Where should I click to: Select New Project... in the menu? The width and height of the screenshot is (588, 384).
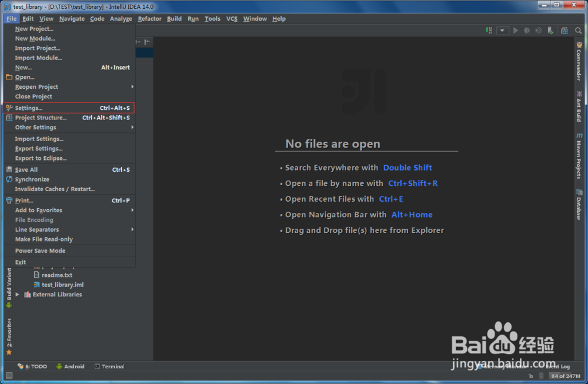(69, 29)
